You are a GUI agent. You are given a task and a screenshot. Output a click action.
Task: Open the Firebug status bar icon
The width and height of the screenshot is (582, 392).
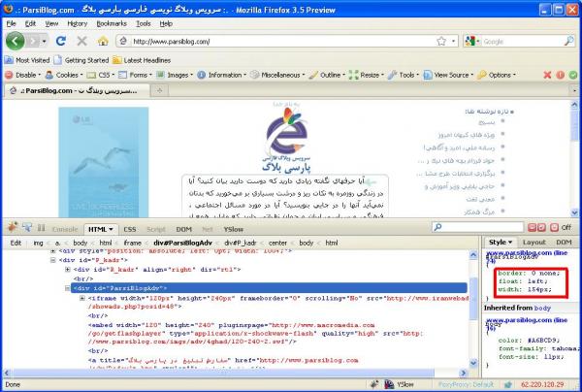point(374,384)
